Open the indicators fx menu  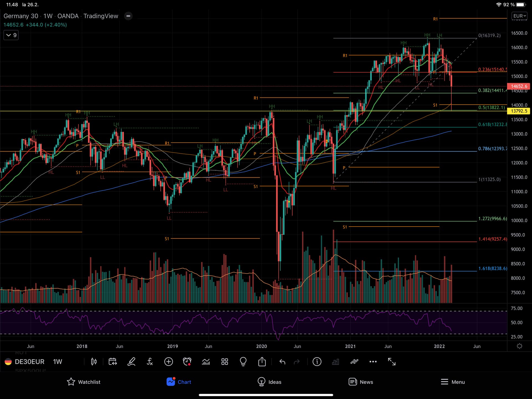tap(150, 362)
